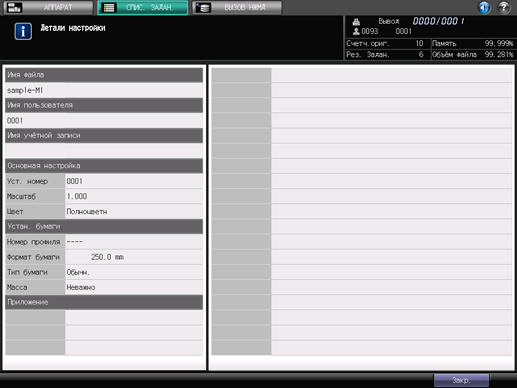Image resolution: width=517 pixels, height=388 pixels.
Task: Select the Приложение header
Action: coord(104,302)
